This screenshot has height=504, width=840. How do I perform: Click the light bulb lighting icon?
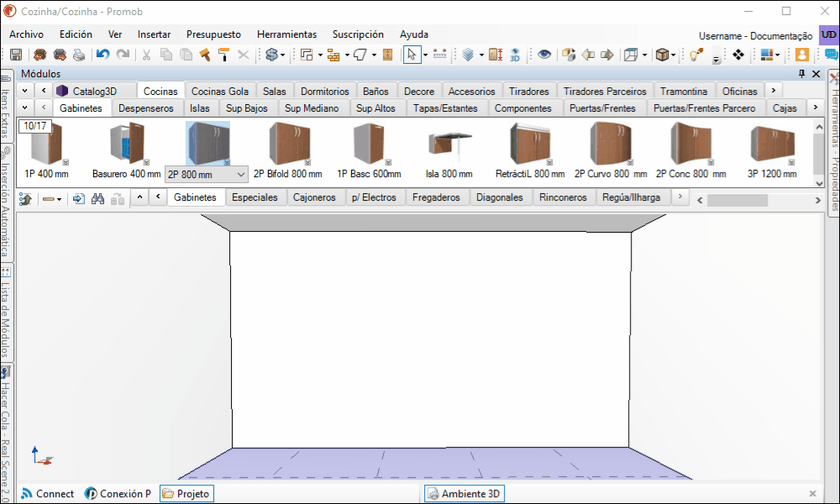(696, 55)
